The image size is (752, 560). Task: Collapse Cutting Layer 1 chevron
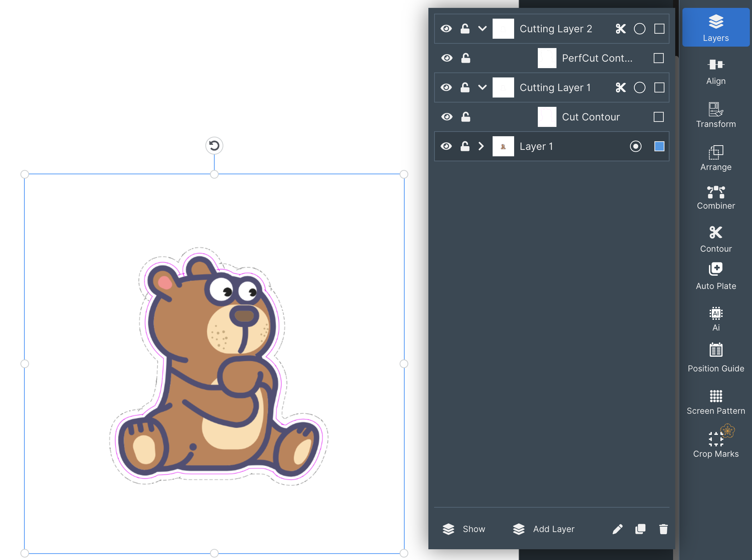(483, 87)
